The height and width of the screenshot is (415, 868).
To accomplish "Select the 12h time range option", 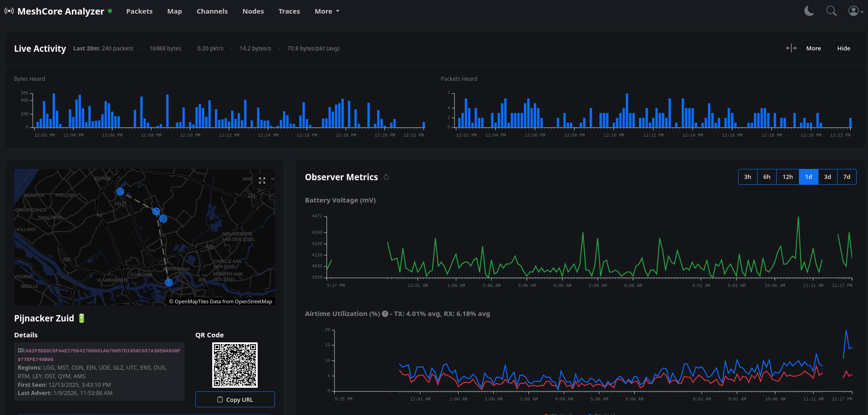I will [x=788, y=177].
